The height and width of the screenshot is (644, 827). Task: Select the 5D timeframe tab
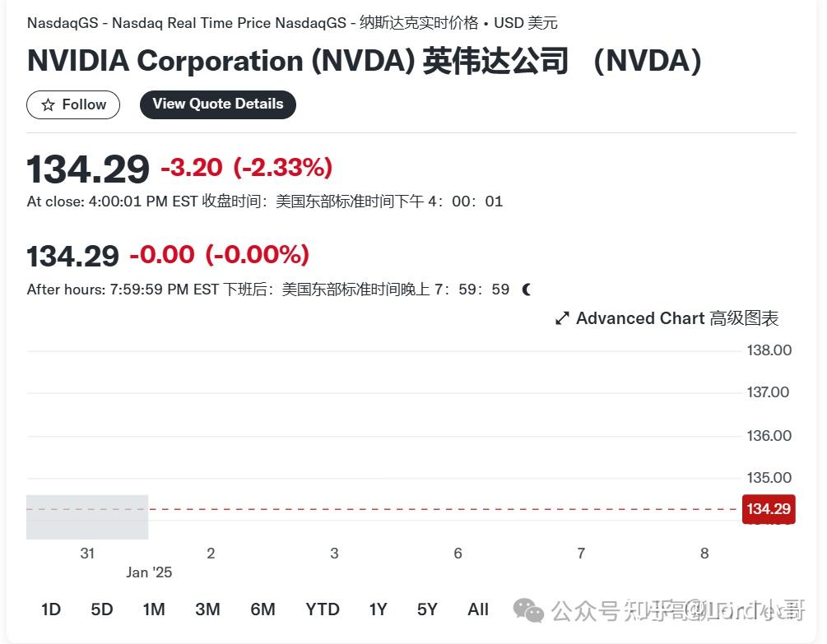point(102,609)
